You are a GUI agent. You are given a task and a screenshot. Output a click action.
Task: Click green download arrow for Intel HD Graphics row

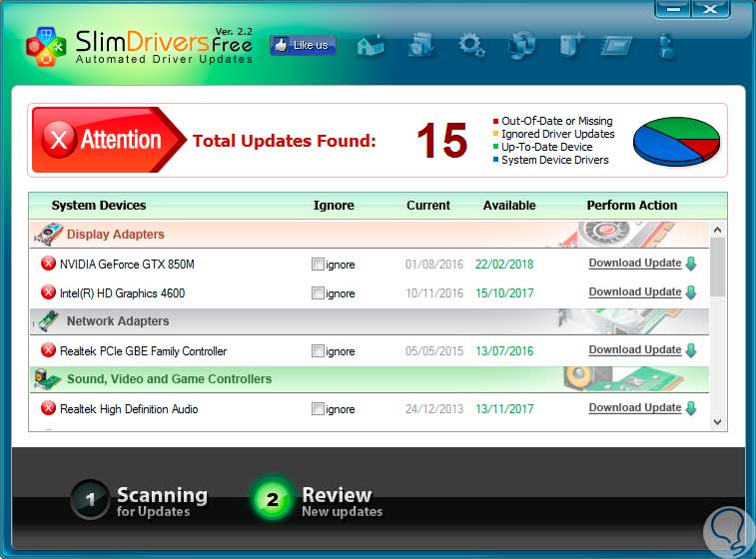coord(691,292)
